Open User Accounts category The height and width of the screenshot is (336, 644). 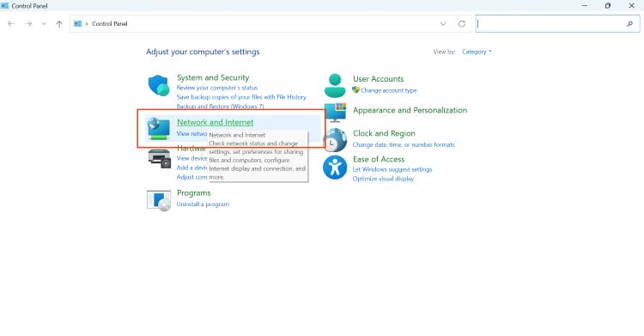pos(379,79)
